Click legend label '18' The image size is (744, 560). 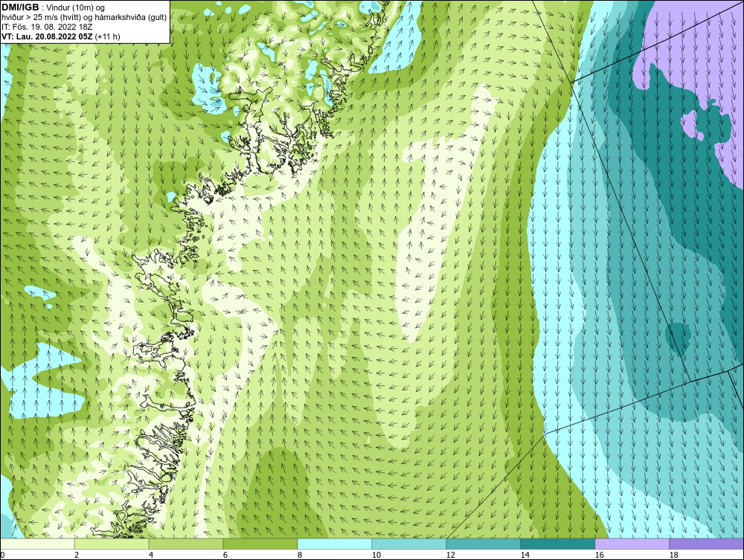(x=674, y=555)
